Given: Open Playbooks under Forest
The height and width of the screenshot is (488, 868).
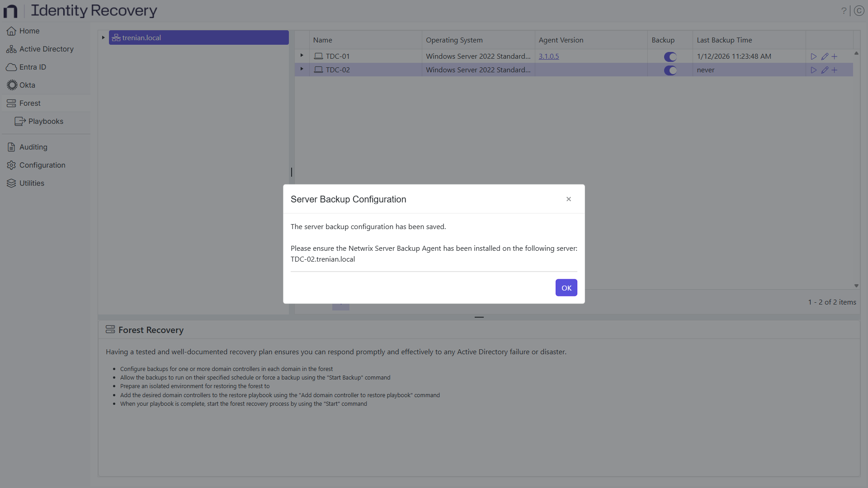Looking at the screenshot, I should [x=44, y=121].
